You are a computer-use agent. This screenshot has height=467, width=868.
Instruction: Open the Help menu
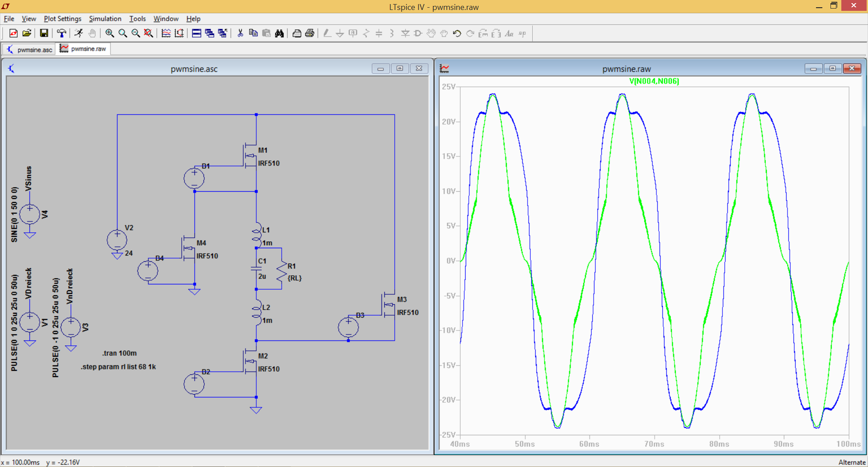point(193,19)
